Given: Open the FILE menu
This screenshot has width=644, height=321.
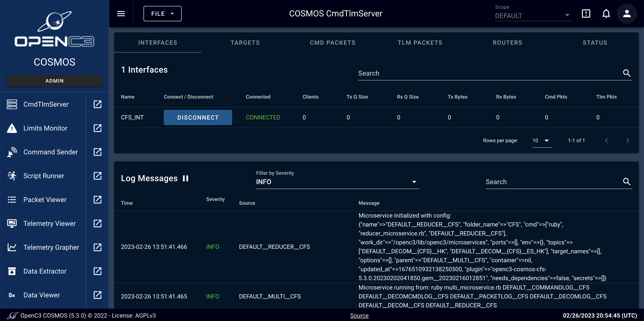Looking at the screenshot, I should (x=162, y=13).
